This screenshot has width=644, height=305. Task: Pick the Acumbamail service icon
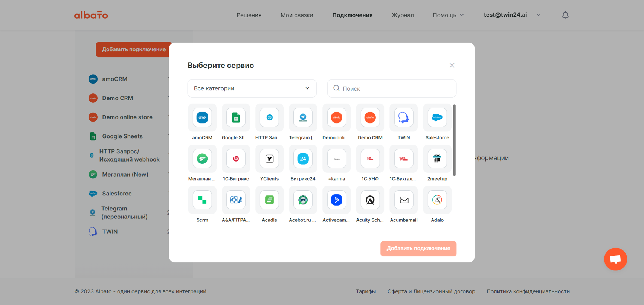pyautogui.click(x=403, y=200)
